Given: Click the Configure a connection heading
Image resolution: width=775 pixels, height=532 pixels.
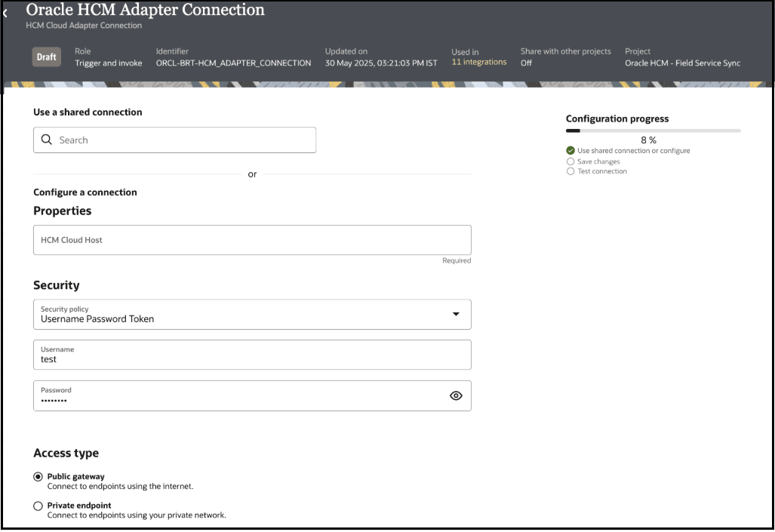Looking at the screenshot, I should point(85,192).
